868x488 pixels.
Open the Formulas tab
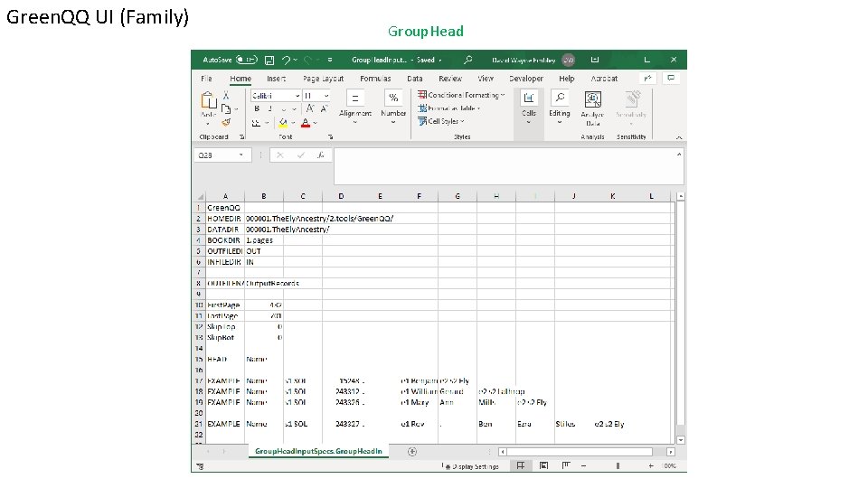coord(375,79)
